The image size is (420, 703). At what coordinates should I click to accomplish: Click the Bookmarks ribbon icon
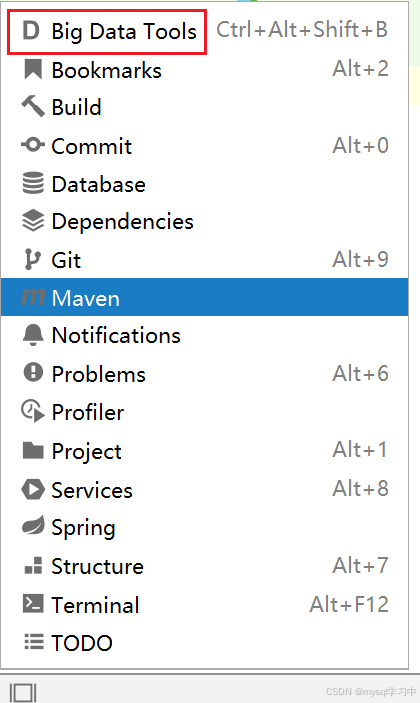click(33, 69)
